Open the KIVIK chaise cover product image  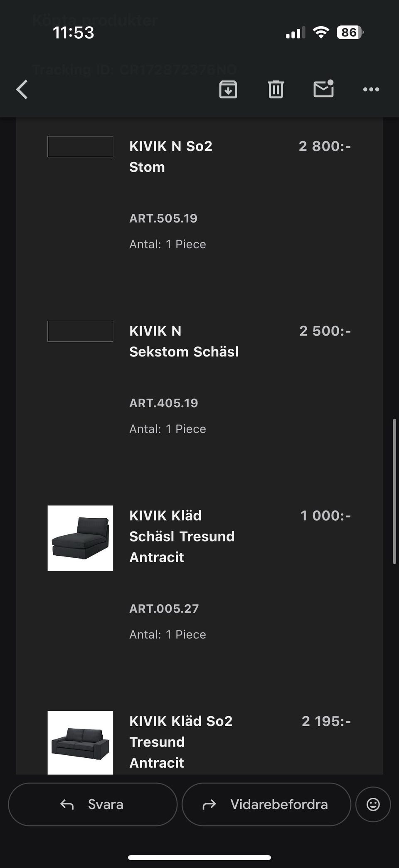(x=80, y=538)
